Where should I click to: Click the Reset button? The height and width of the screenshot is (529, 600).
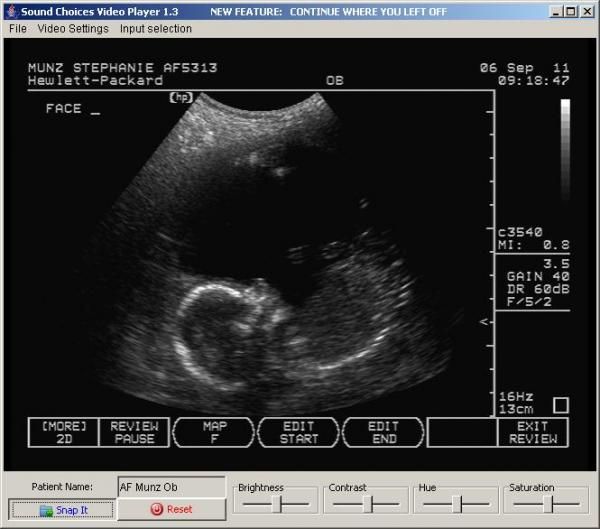click(x=171, y=509)
